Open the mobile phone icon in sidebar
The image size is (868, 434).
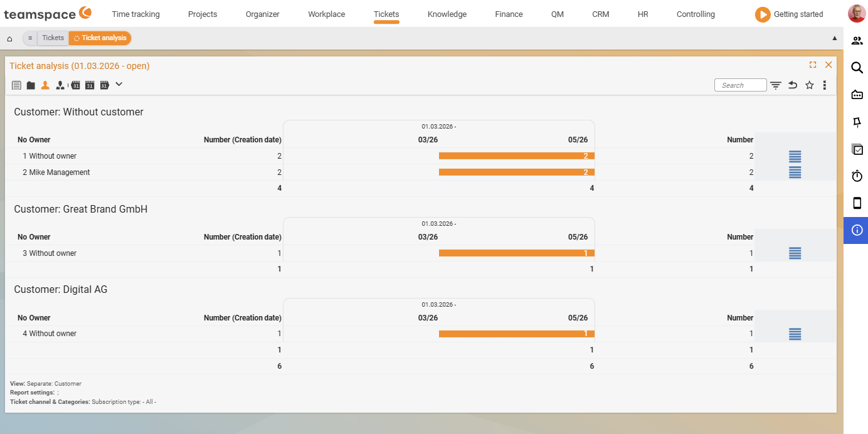857,203
